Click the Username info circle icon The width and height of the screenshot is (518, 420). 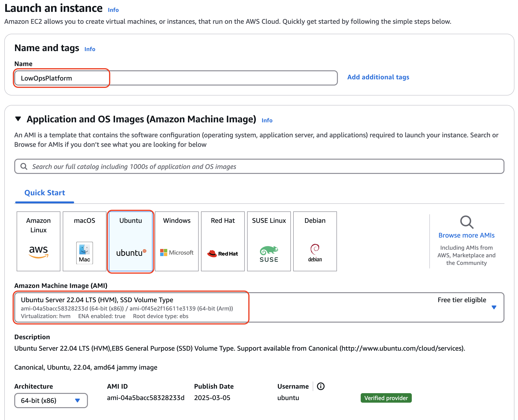pos(321,386)
